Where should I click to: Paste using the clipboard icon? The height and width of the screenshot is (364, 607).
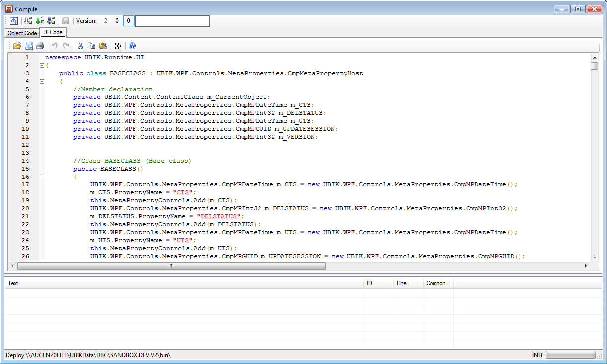[103, 46]
